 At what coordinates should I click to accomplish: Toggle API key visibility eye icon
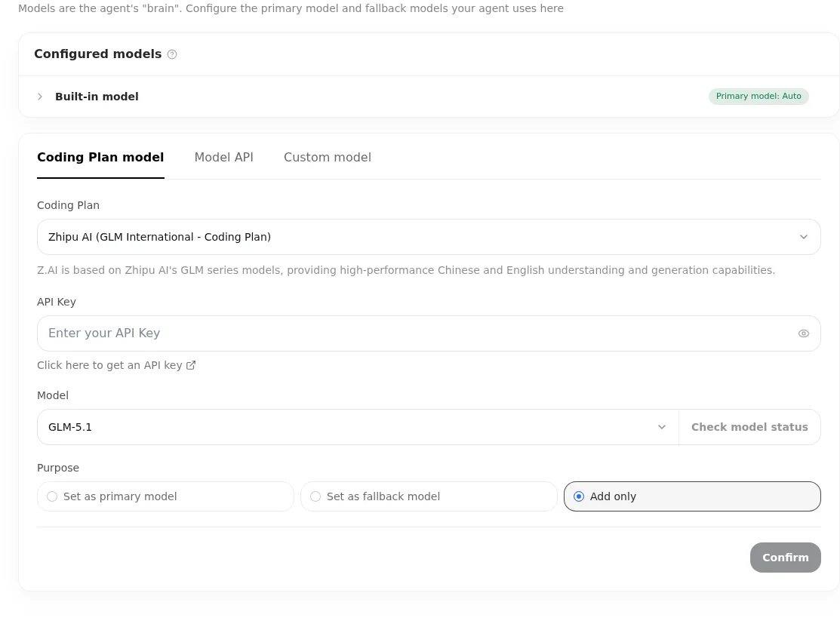click(803, 333)
